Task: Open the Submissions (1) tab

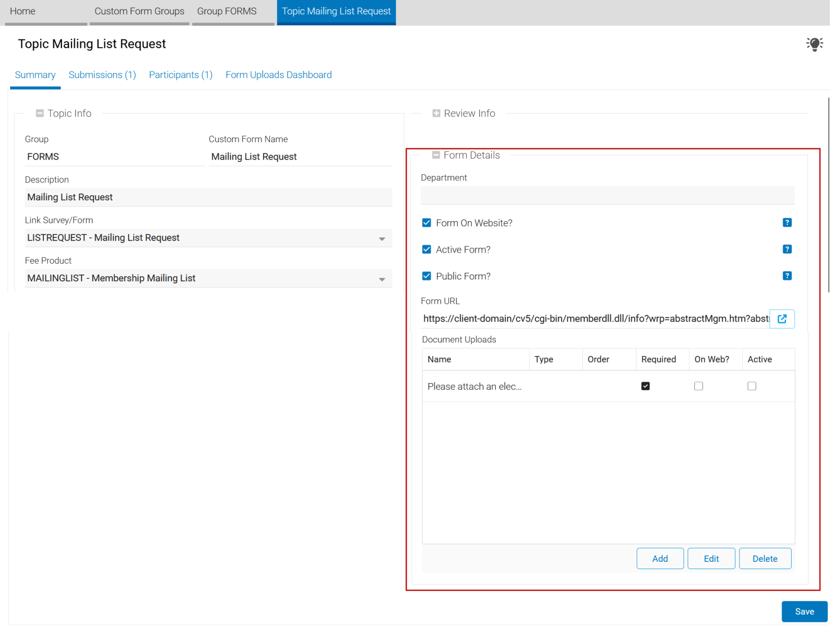Action: [102, 75]
